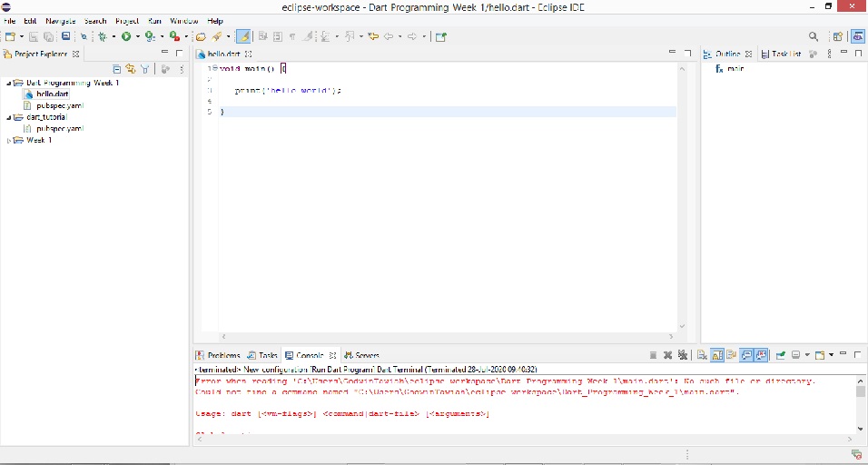Expand the Week 1 project
Viewport: 868px width, 465px height.
8,141
